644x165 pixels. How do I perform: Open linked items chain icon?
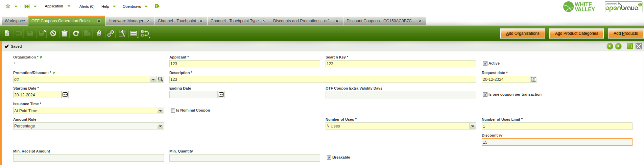(111, 33)
